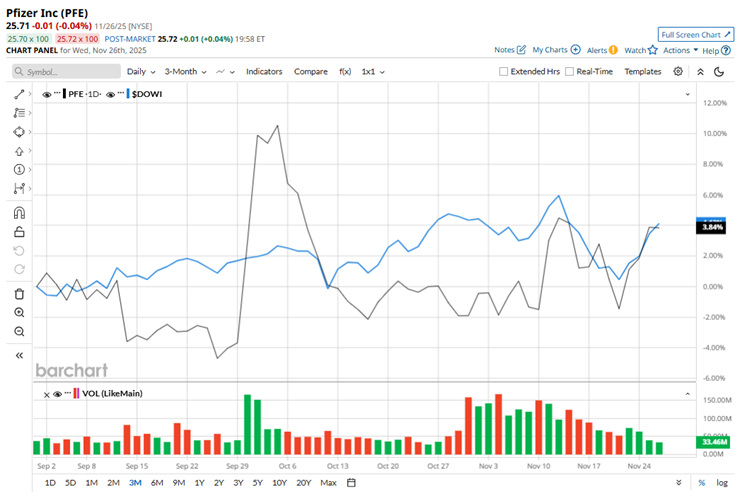This screenshot has width=752, height=499.
Task: Open the numbered label tool
Action: [19, 169]
